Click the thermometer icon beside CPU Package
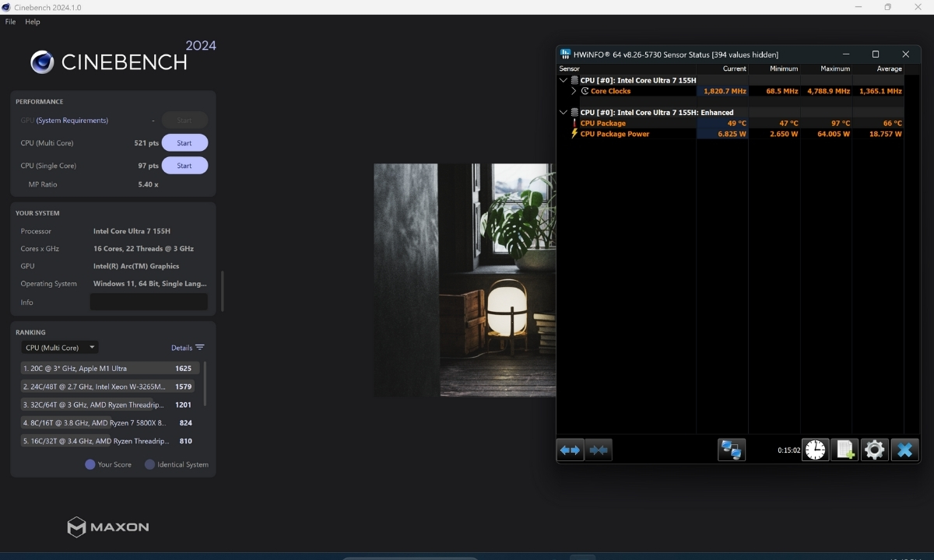The width and height of the screenshot is (934, 560). [x=574, y=123]
